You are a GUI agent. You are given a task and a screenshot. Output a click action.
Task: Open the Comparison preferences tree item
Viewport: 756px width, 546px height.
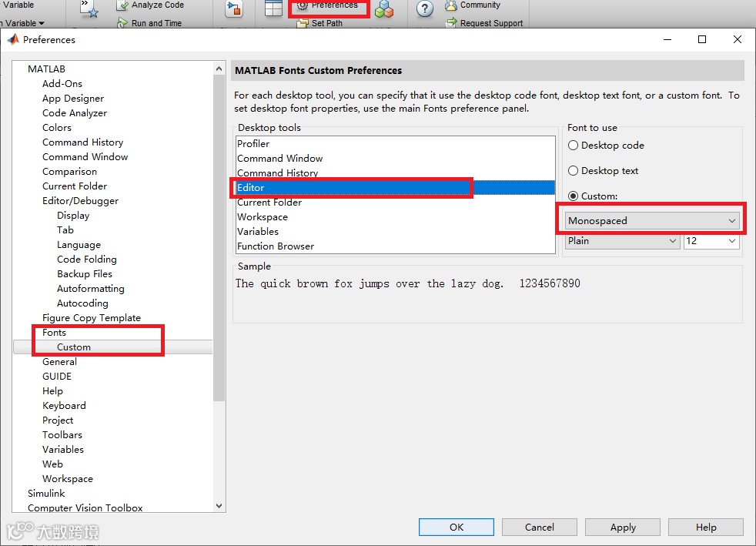[69, 171]
